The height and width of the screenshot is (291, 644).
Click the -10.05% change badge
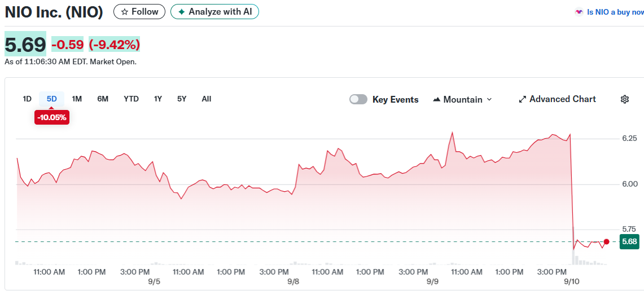52,117
